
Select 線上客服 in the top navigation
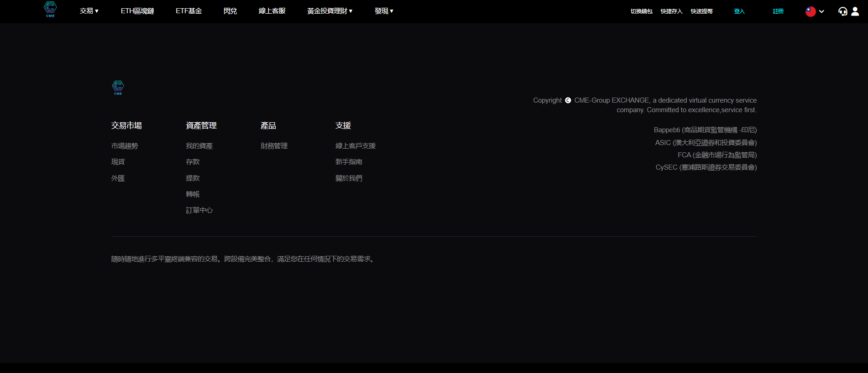272,11
